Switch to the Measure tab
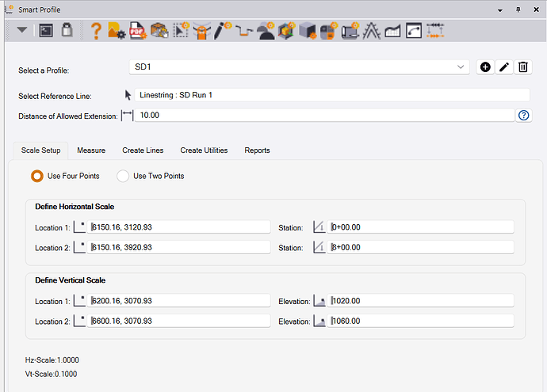This screenshot has width=547, height=392. click(x=91, y=150)
